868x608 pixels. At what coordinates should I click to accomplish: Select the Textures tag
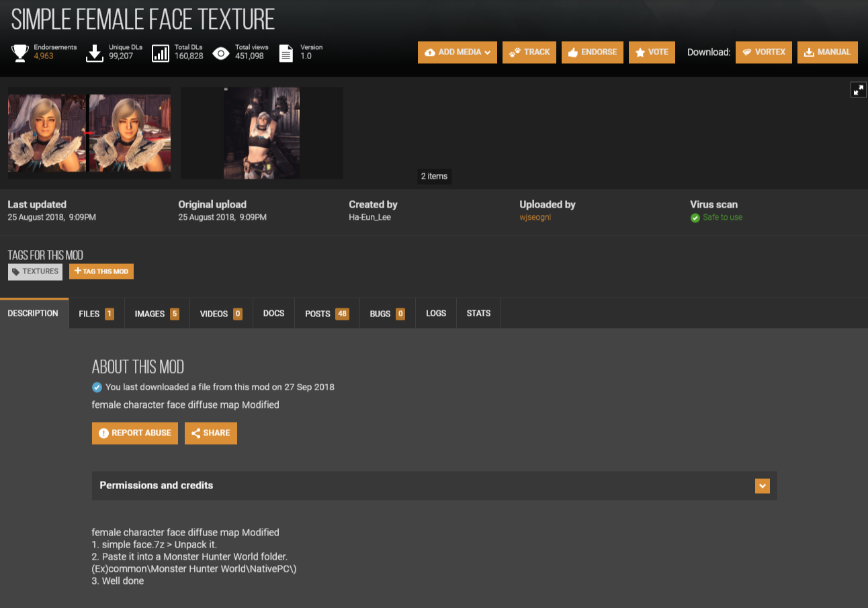[35, 271]
